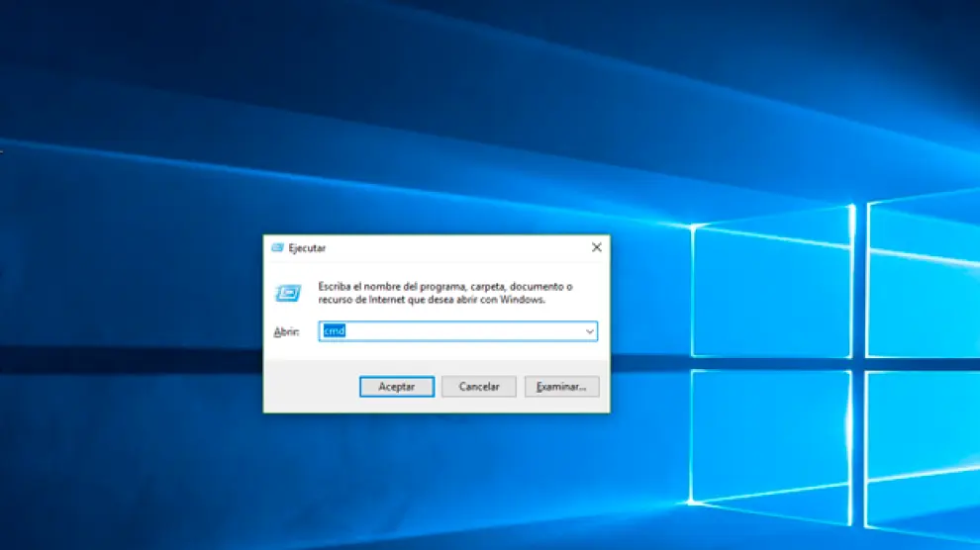The width and height of the screenshot is (980, 550).
Task: Click inside the Abrir text field
Action: [x=455, y=332]
